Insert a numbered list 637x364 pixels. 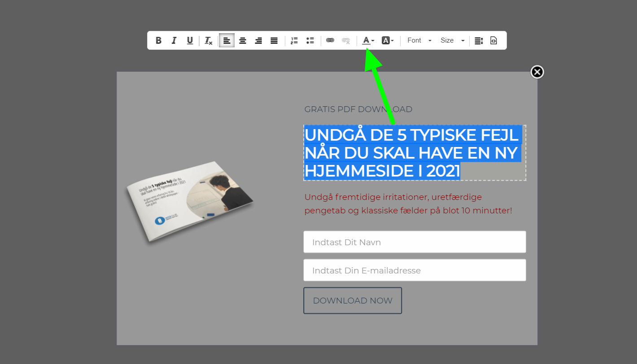coord(294,40)
